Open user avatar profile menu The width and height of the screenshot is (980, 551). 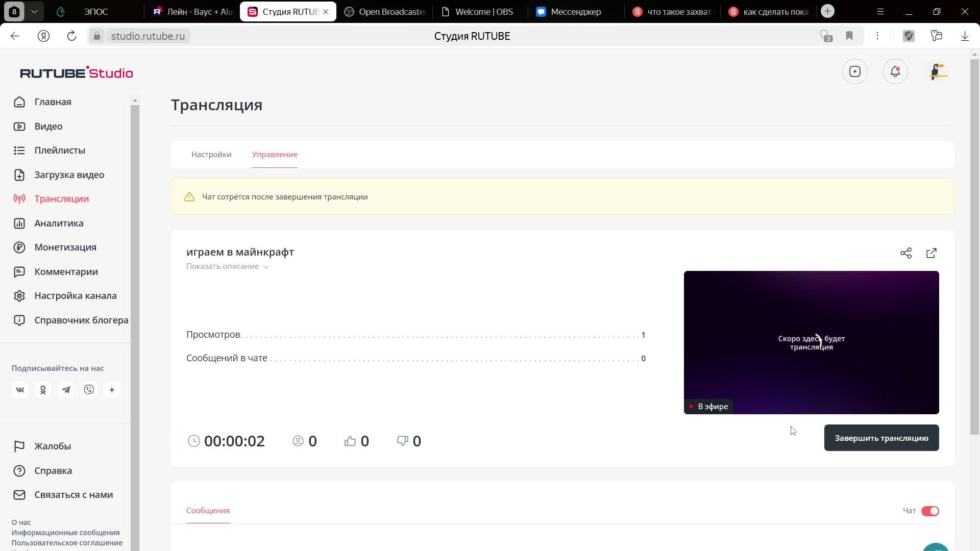coord(938,72)
